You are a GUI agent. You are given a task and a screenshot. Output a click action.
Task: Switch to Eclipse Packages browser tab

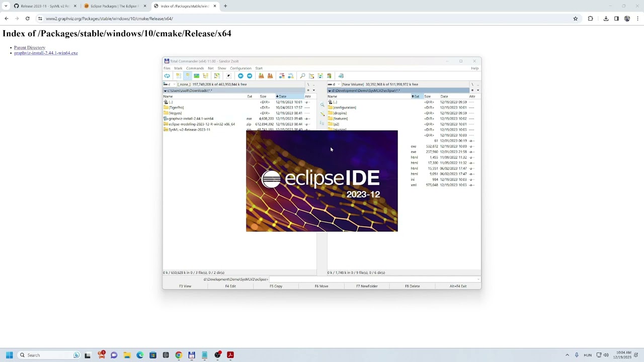click(114, 6)
